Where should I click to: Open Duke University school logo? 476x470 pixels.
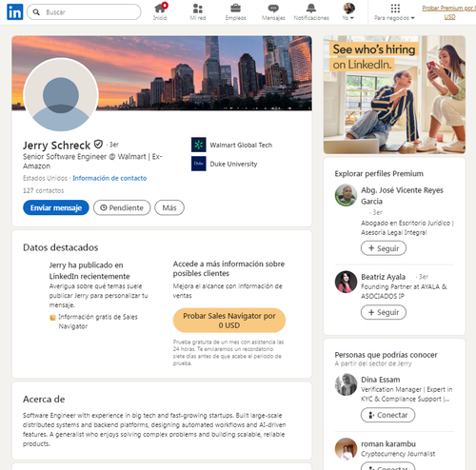pyautogui.click(x=199, y=164)
